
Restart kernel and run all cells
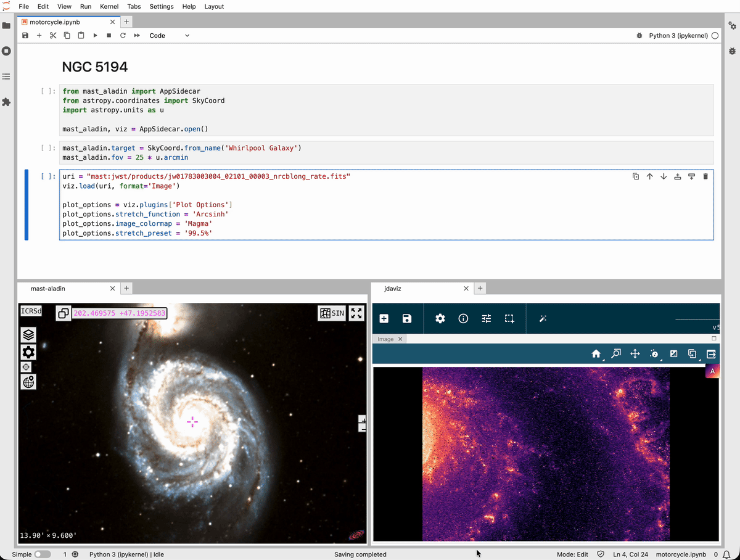[137, 36]
